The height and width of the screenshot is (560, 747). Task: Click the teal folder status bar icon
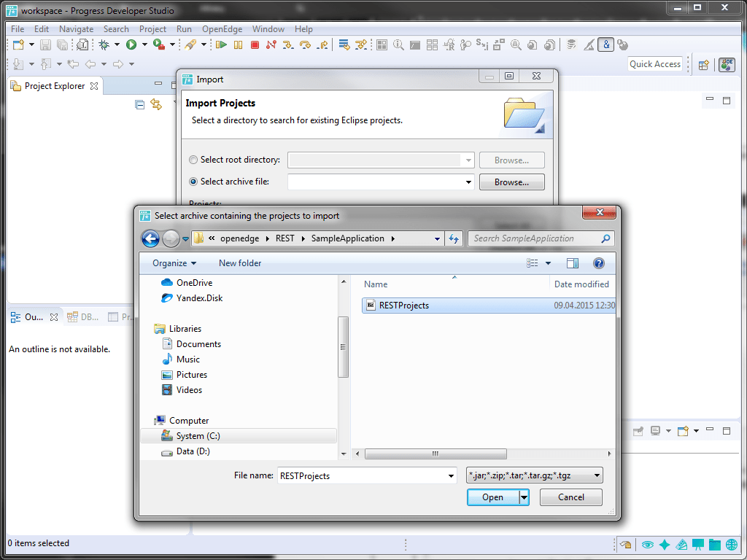tap(715, 544)
